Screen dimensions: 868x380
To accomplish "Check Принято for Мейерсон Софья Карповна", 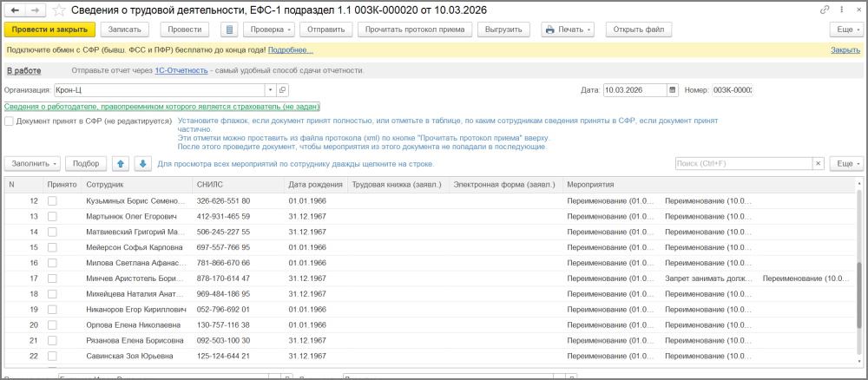I will tap(52, 247).
